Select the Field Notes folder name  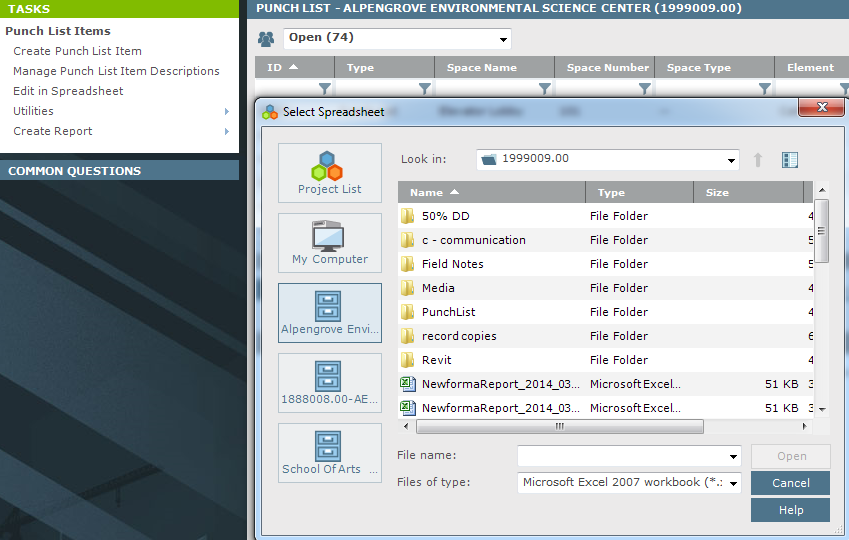point(453,264)
